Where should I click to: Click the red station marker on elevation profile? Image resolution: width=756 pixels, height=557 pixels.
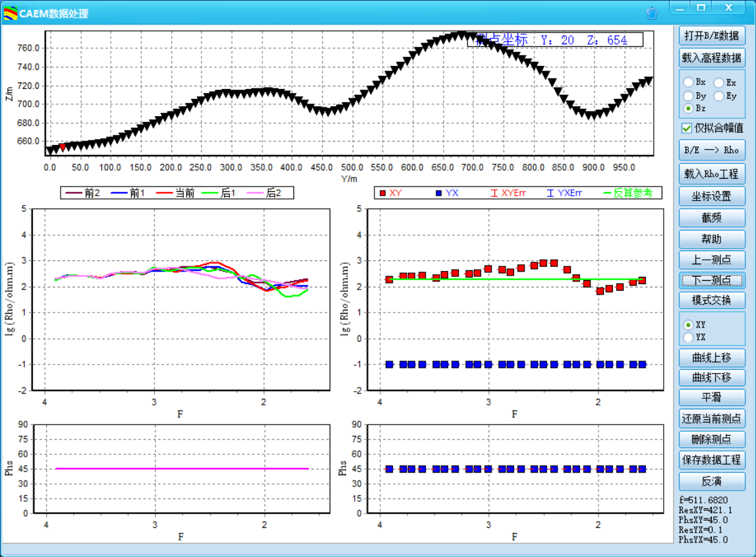pos(63,147)
